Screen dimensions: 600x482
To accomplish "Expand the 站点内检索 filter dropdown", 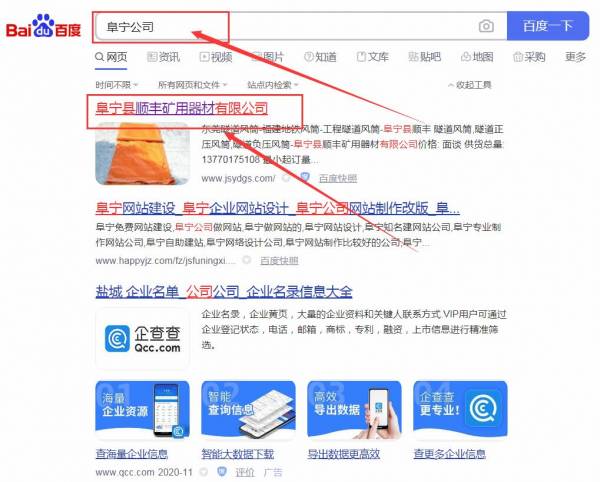I will pyautogui.click(x=272, y=85).
